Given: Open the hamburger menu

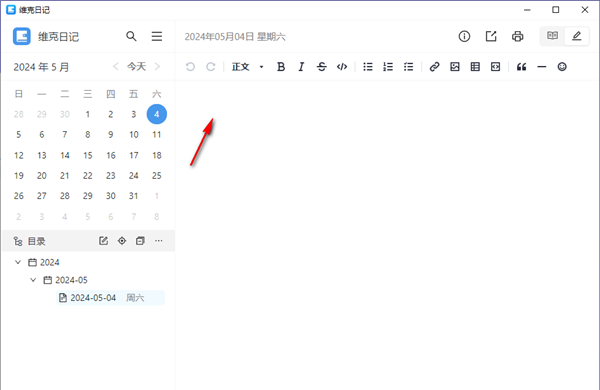Looking at the screenshot, I should 157,36.
